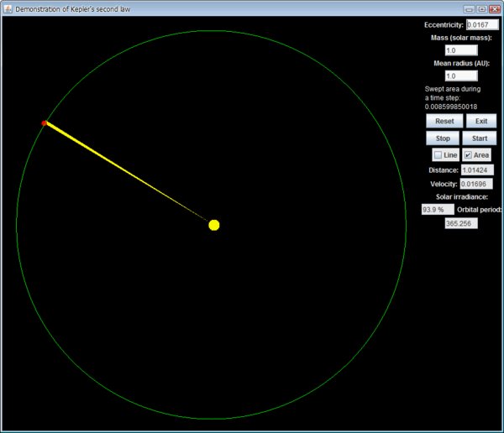504x433 pixels.
Task: Click the swept area value 0.008599850018
Action: tap(451, 107)
